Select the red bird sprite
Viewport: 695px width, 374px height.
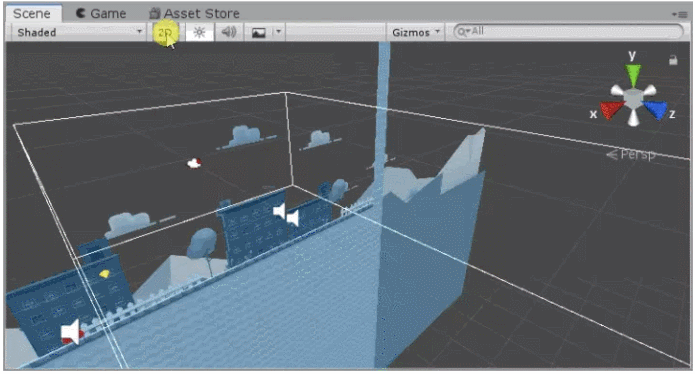pyautogui.click(x=194, y=164)
